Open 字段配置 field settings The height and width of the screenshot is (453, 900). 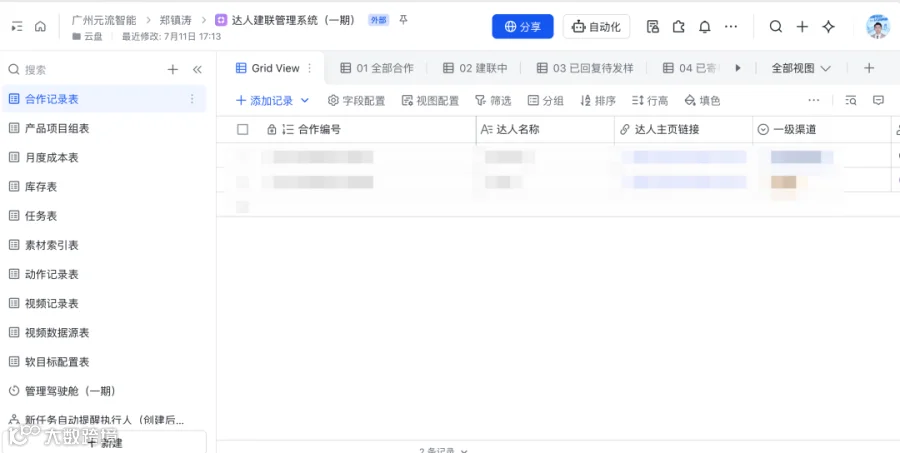pyautogui.click(x=356, y=100)
